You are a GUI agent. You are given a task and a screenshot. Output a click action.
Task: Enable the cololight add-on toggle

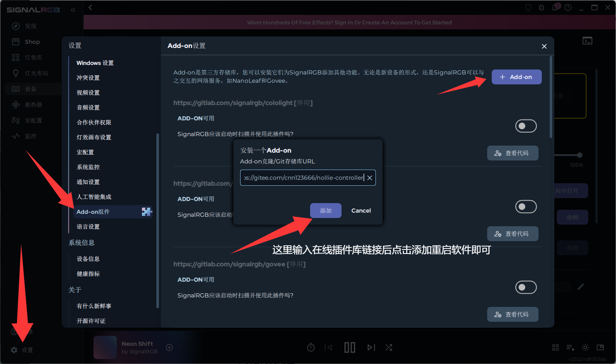point(526,126)
